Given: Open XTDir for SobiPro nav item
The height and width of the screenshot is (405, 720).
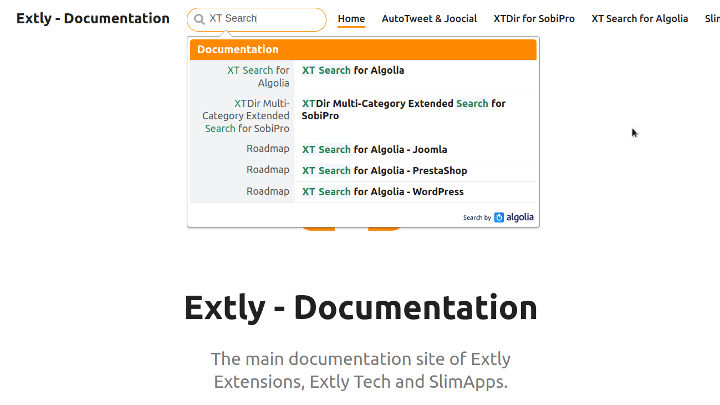Looking at the screenshot, I should (534, 19).
